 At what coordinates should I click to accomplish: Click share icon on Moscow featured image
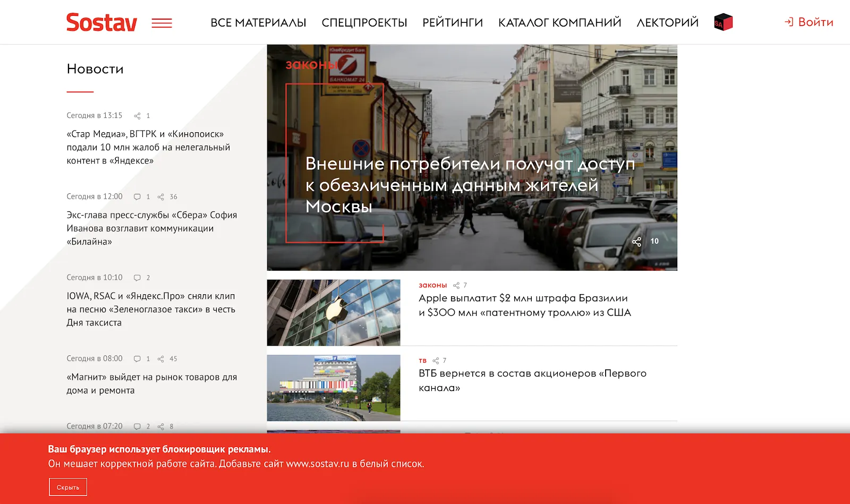pos(636,242)
